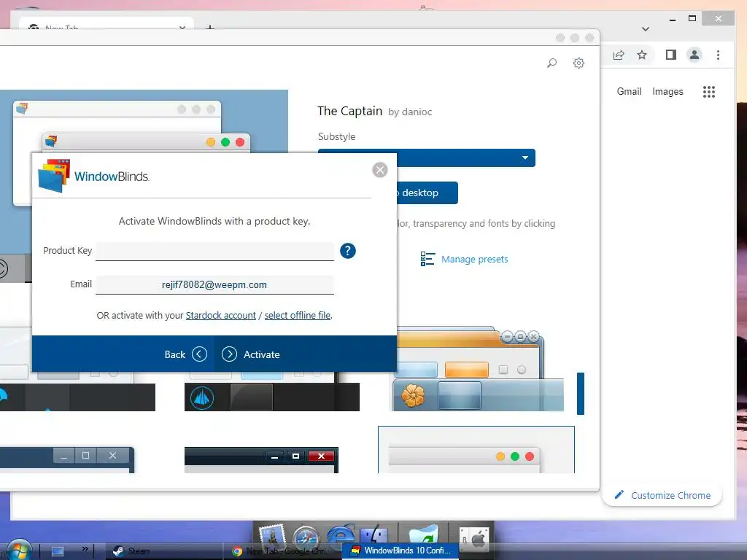The width and height of the screenshot is (747, 560).
Task: Open the product key help icon
Action: pos(348,251)
